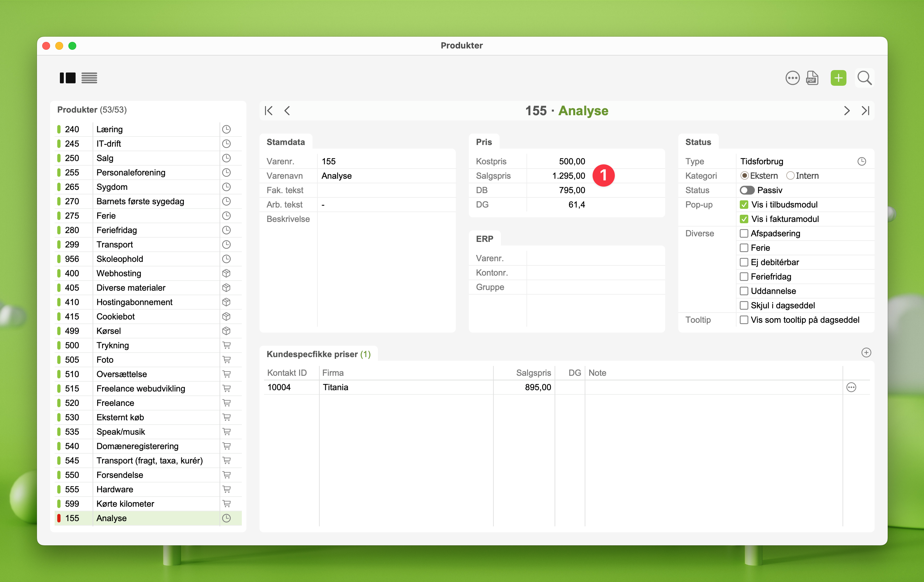Image resolution: width=924 pixels, height=582 pixels.
Task: Select Freelance webudvikling in product list
Action: point(140,389)
